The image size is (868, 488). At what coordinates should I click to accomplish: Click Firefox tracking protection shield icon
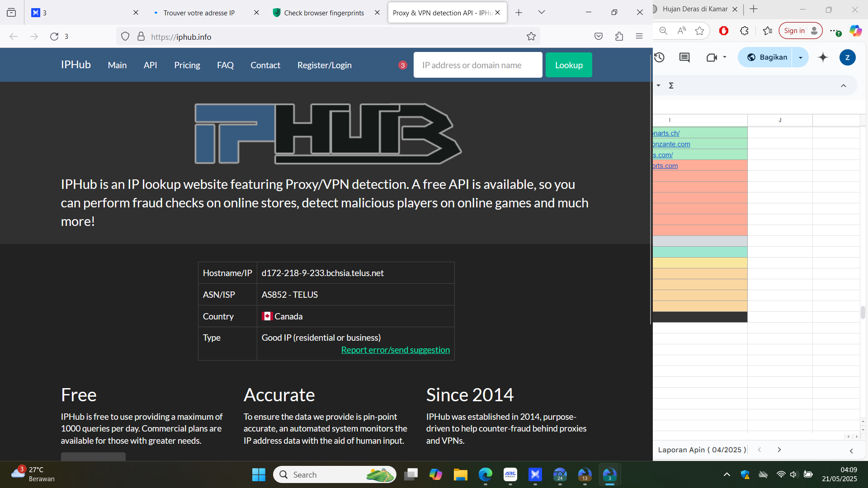[x=125, y=37]
